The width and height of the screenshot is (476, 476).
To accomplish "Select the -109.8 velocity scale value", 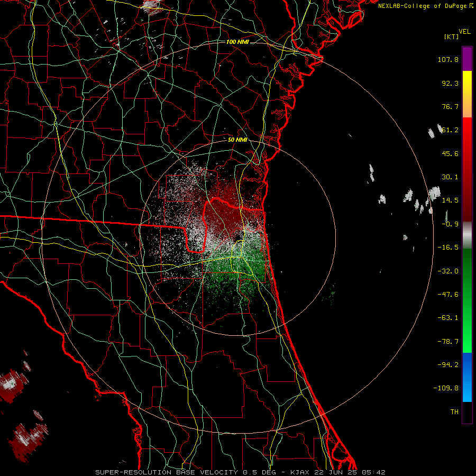I will click(446, 388).
